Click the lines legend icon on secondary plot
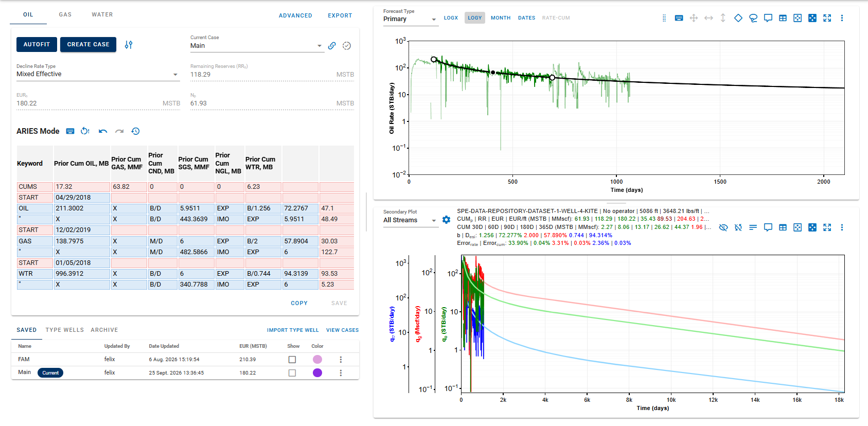 [x=753, y=227]
